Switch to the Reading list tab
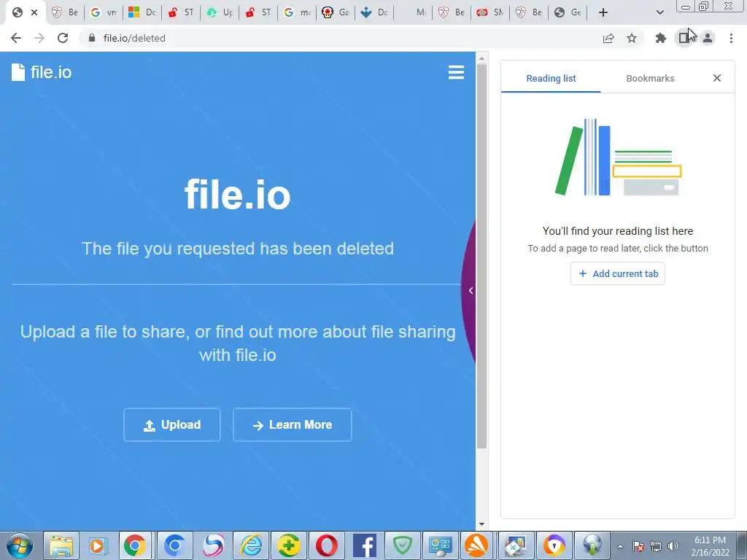This screenshot has height=560, width=747. 551,78
